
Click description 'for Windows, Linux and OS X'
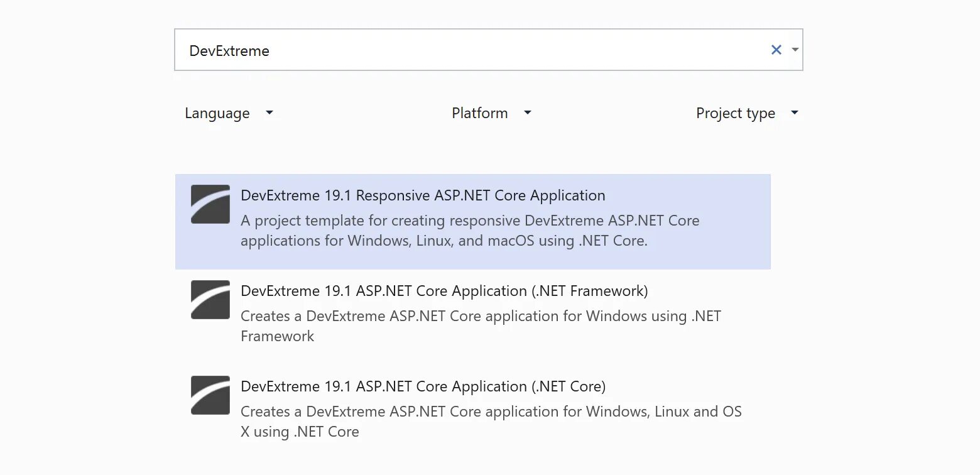click(491, 422)
